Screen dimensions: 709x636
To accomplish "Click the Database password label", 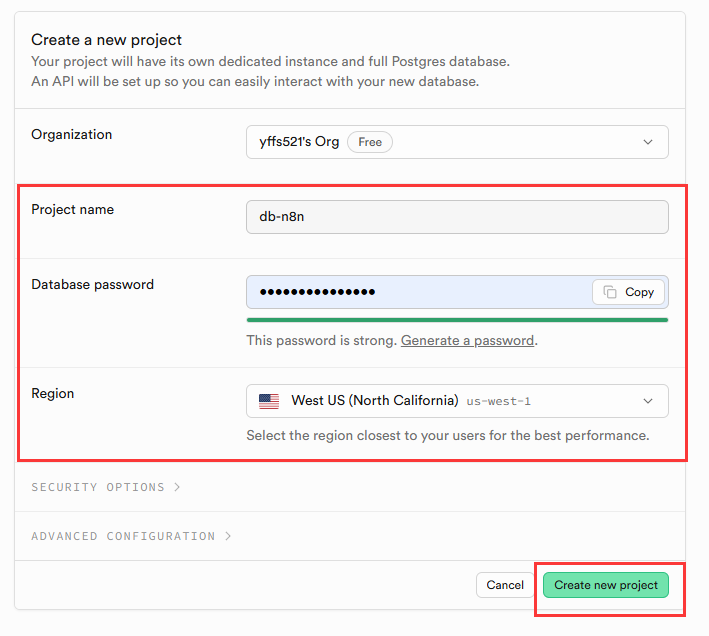I will tap(92, 284).
